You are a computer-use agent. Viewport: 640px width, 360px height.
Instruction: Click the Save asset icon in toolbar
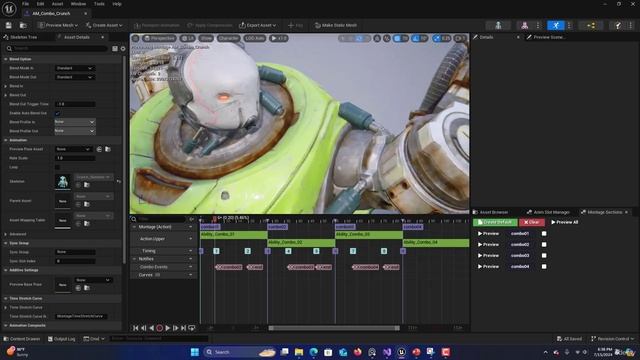point(9,25)
